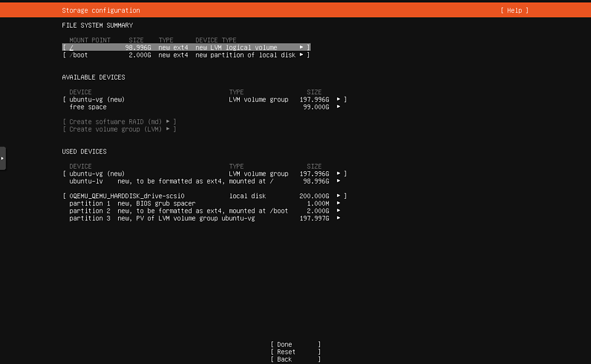The image size is (591, 364).
Task: Expand available ubuntu-vg volume group arrow
Action: coord(338,100)
